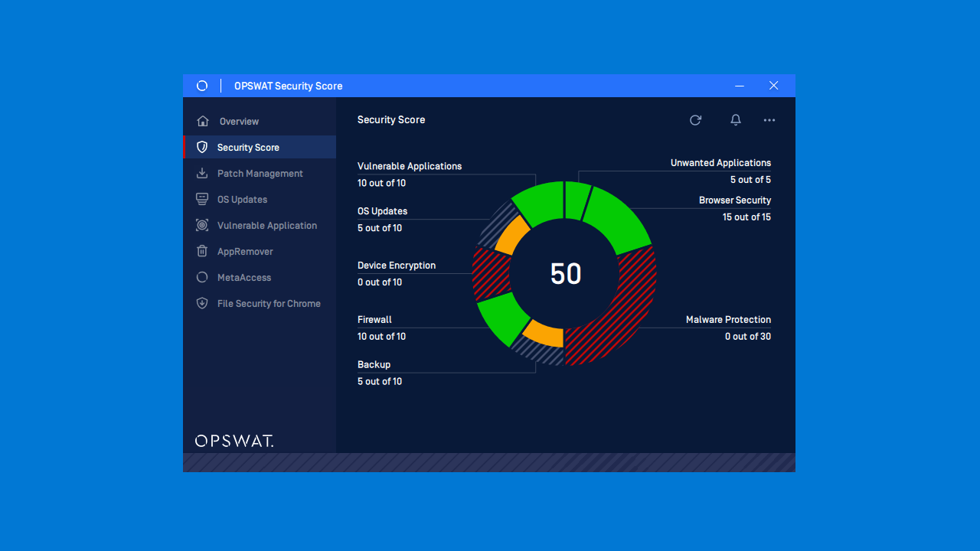
Task: Minimize the OPSWAT Security Score window
Action: pyautogui.click(x=740, y=86)
